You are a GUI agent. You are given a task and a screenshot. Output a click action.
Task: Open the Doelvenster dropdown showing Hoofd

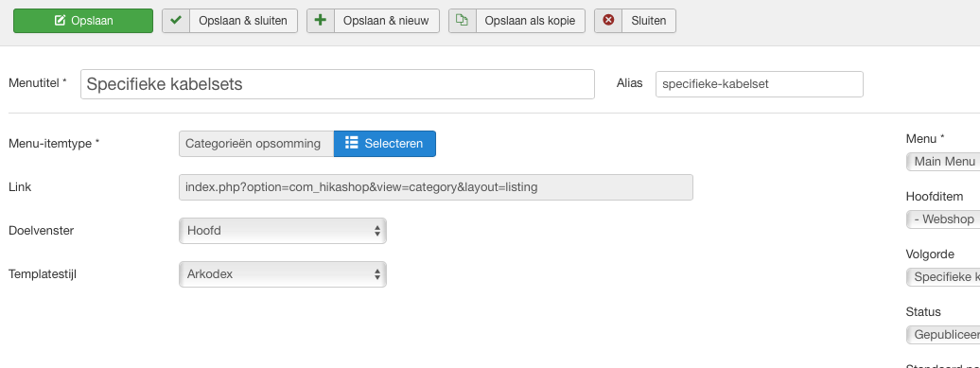coord(283,231)
